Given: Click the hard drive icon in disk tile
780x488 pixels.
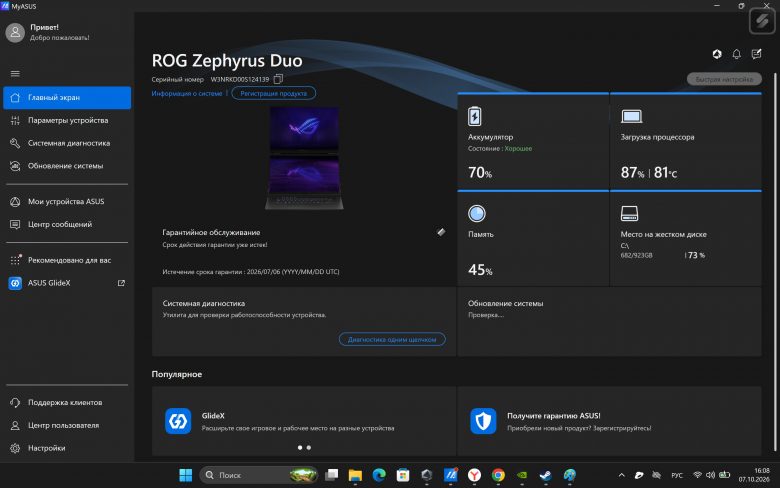Looking at the screenshot, I should pos(629,213).
